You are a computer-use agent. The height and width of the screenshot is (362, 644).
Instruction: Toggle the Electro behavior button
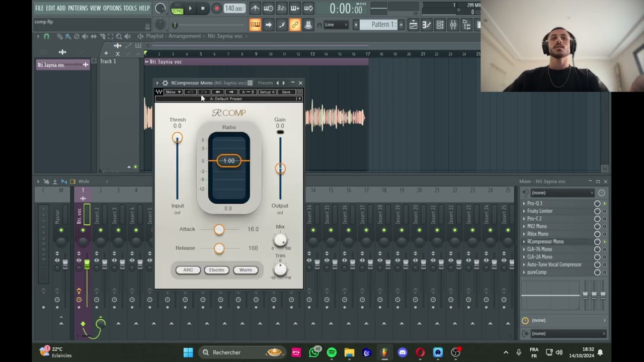tap(216, 270)
